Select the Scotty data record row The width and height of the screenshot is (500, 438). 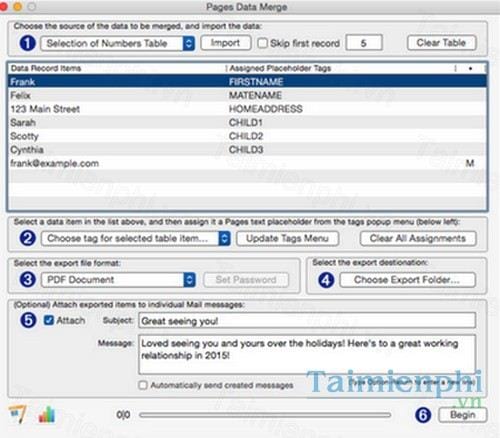point(247,136)
